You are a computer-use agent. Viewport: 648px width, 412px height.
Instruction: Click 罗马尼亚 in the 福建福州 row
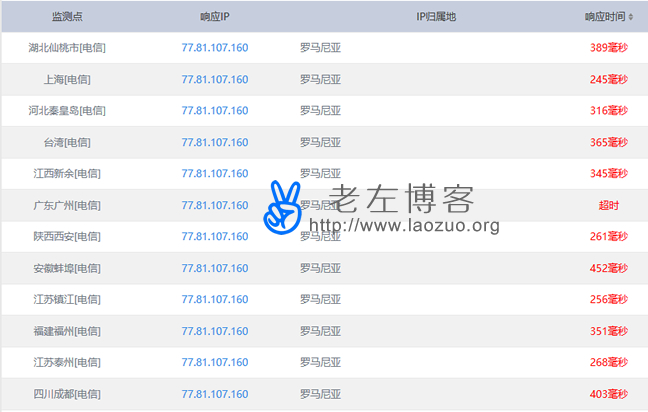tap(321, 331)
